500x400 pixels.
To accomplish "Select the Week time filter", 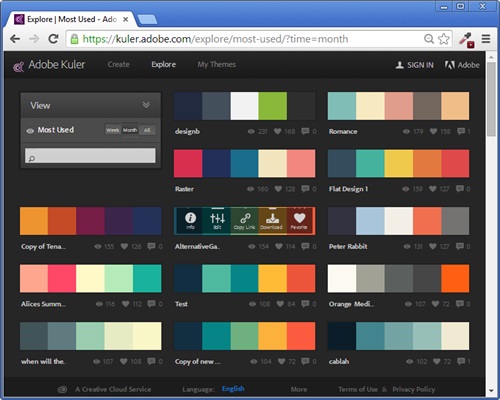I will [x=113, y=130].
